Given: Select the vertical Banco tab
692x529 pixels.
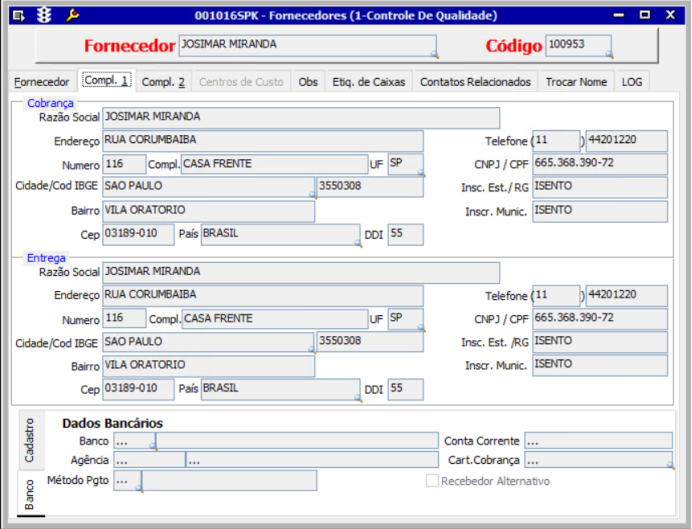Looking at the screenshot, I should [30, 493].
